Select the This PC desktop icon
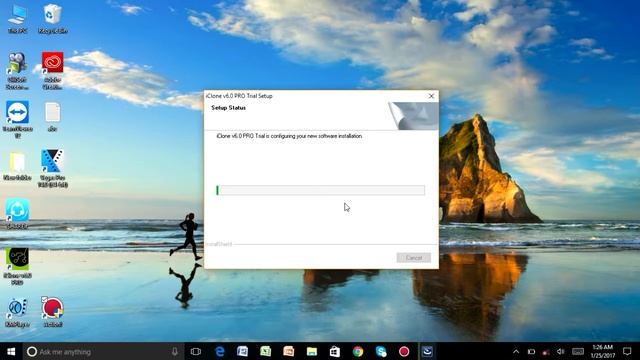This screenshot has height=360, width=640. coord(17,19)
